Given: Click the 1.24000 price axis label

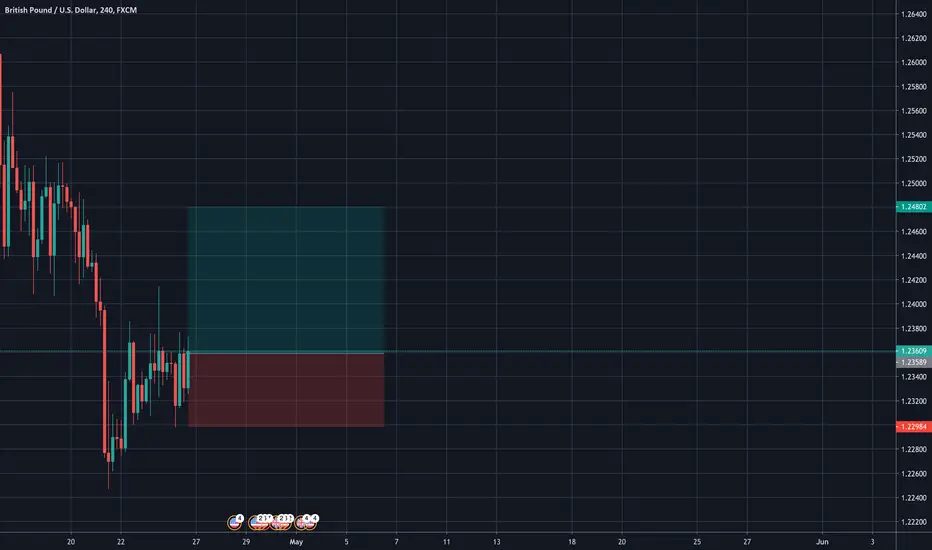Looking at the screenshot, I should (x=914, y=304).
